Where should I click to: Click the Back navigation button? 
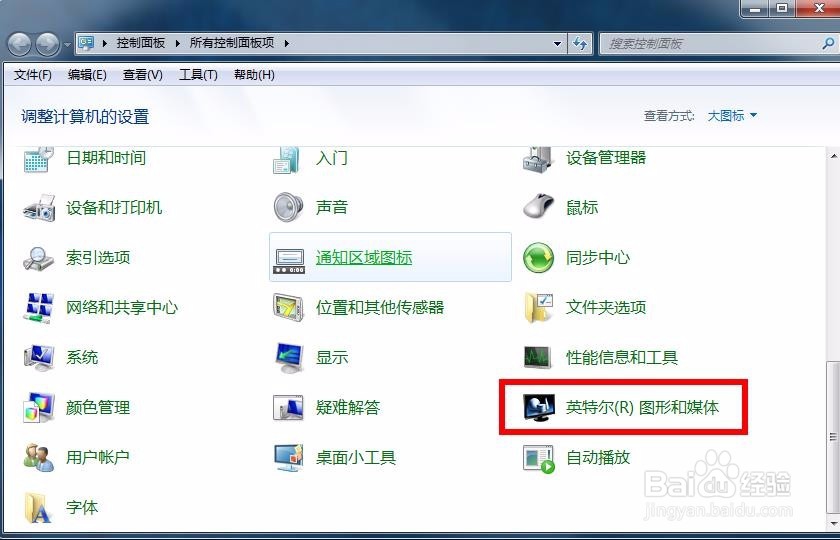[20, 44]
